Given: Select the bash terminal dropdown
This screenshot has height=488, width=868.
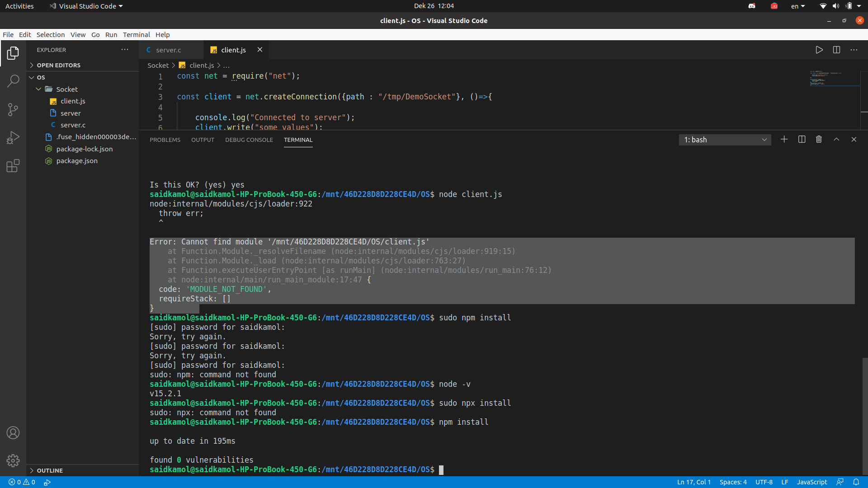Looking at the screenshot, I should (x=725, y=140).
